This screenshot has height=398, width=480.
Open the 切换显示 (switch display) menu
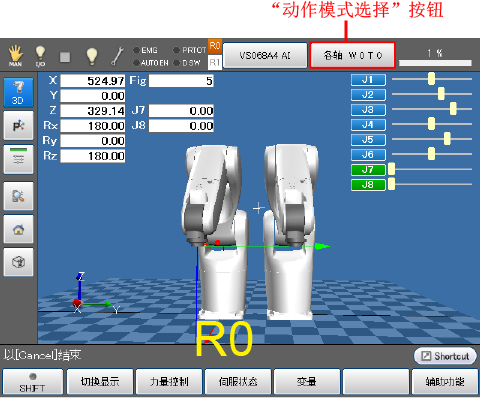100,382
